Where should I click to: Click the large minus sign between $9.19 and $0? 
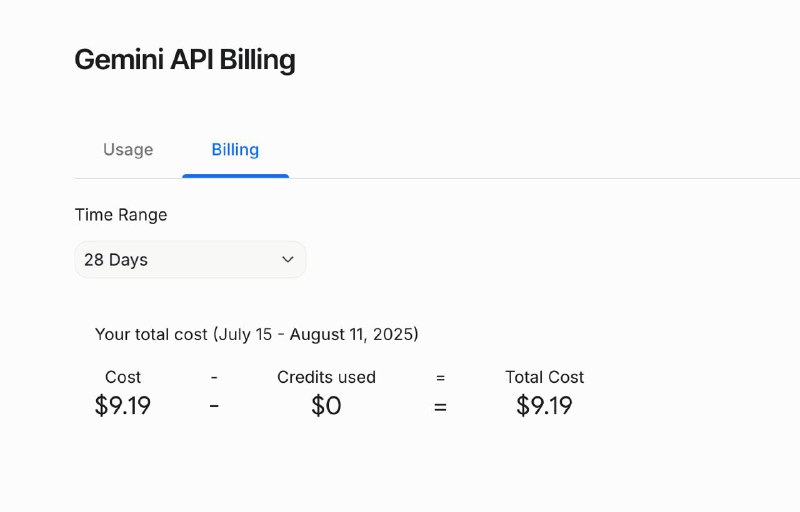214,407
